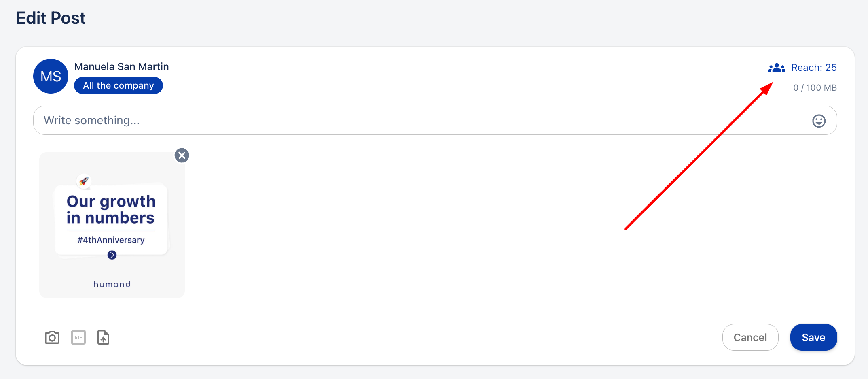Click the 0 / 100 MB storage indicator
The width and height of the screenshot is (868, 379).
(815, 88)
